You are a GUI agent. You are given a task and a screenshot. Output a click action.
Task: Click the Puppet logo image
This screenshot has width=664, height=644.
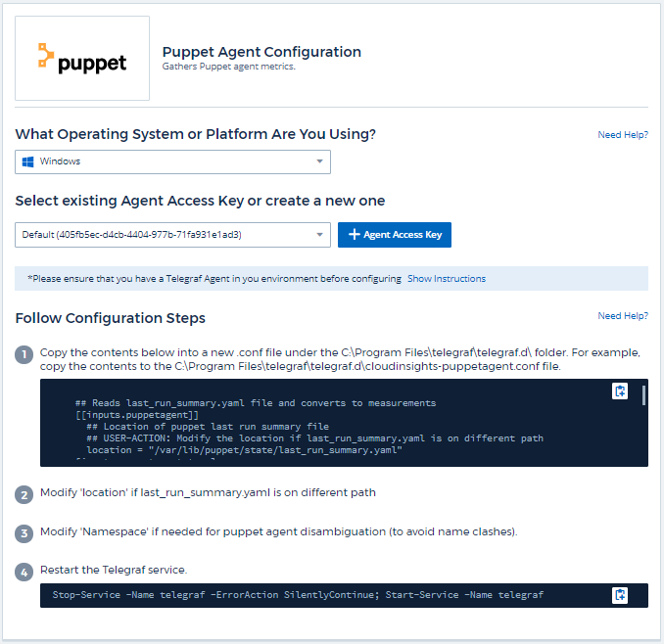tap(82, 59)
